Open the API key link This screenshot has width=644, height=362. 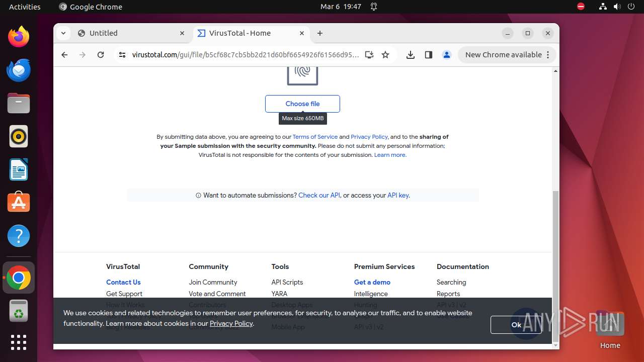[x=398, y=195]
